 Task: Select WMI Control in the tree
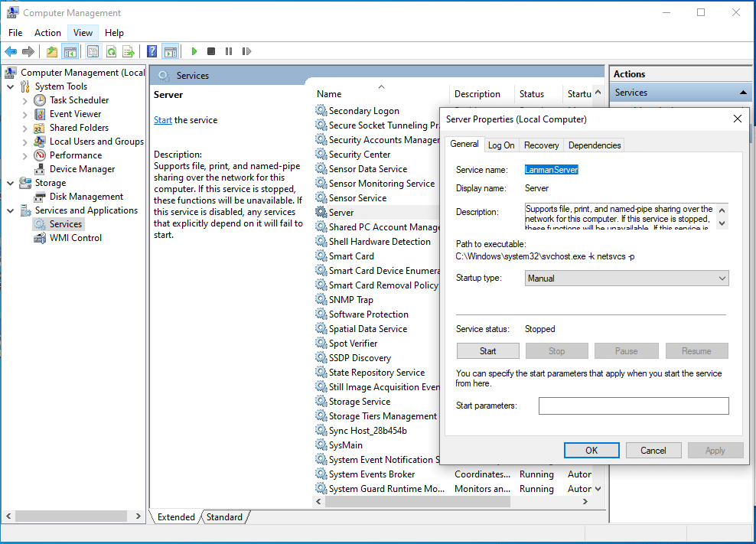coord(76,238)
